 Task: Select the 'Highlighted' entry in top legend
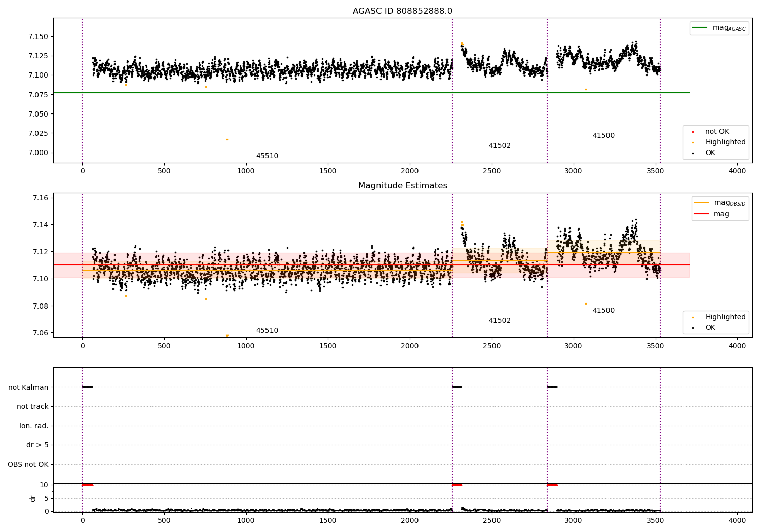(x=725, y=142)
